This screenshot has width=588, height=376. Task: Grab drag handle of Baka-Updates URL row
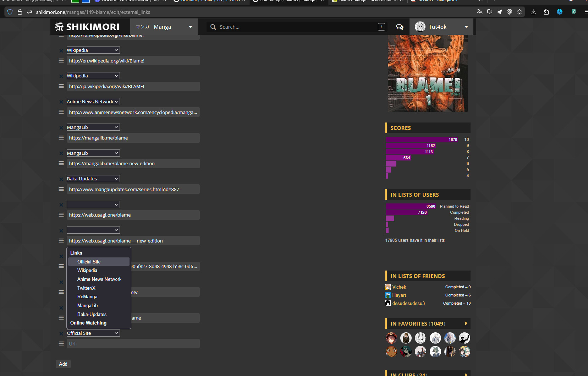[61, 189]
